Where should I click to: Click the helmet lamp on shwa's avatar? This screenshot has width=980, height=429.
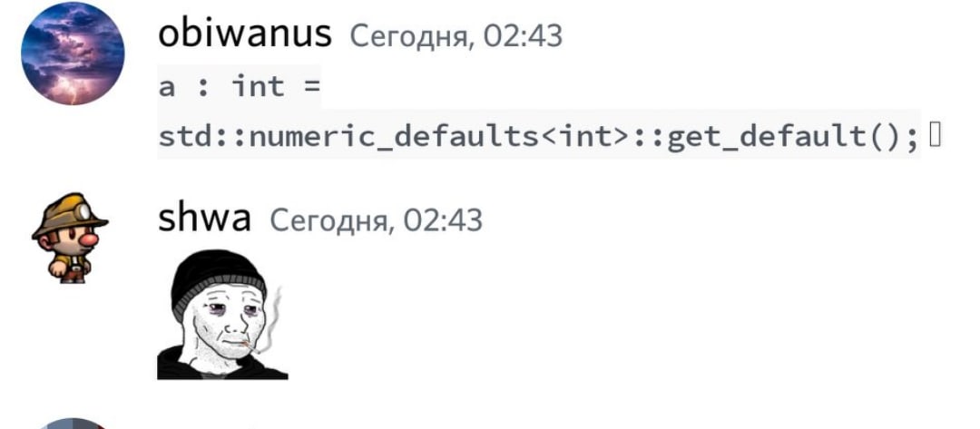83,213
